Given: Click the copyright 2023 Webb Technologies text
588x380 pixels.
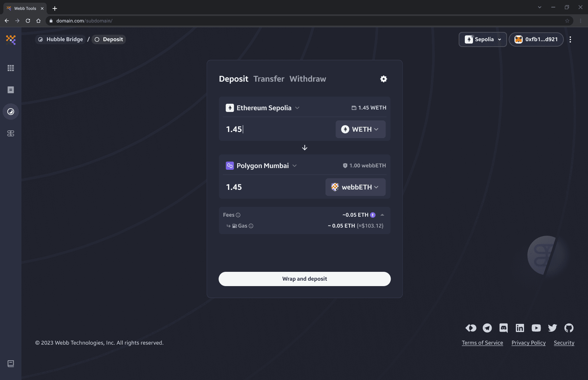Looking at the screenshot, I should coord(99,343).
